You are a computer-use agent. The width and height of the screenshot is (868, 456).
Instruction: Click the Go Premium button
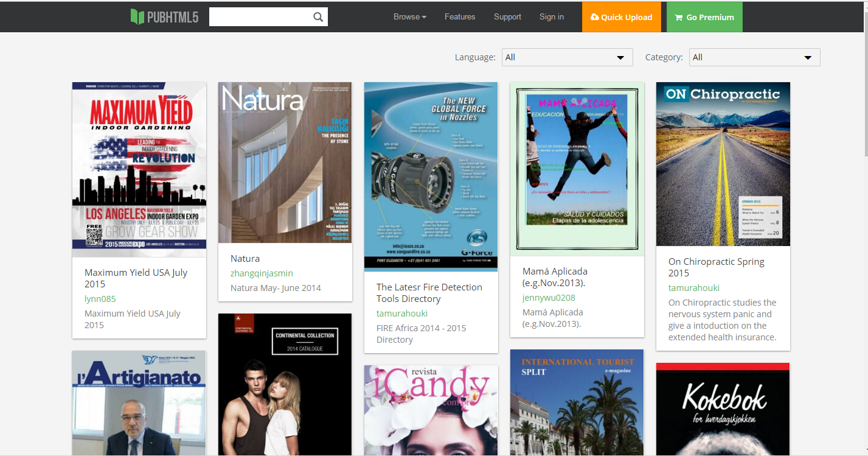[x=704, y=17]
